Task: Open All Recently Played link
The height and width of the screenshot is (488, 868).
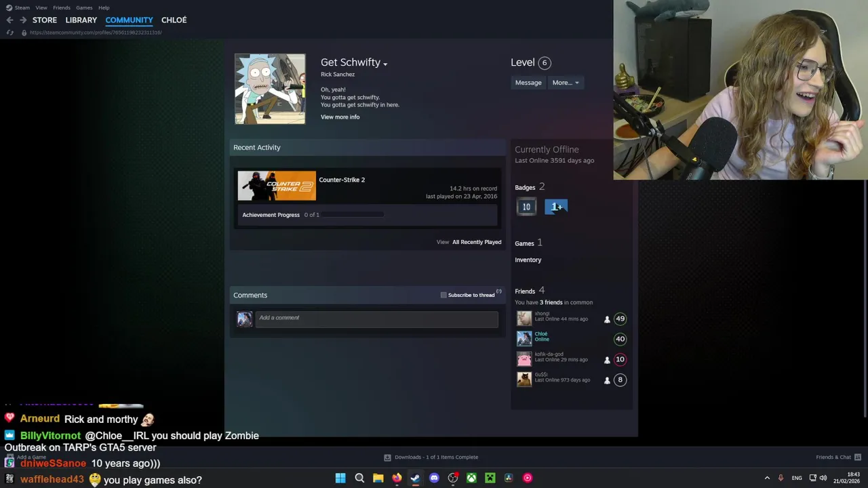Action: click(x=477, y=242)
